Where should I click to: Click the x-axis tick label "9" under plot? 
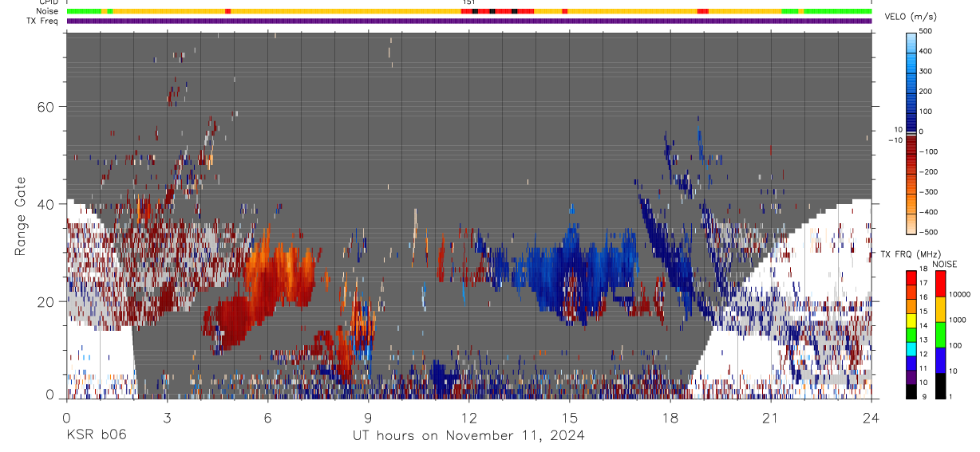coord(368,418)
